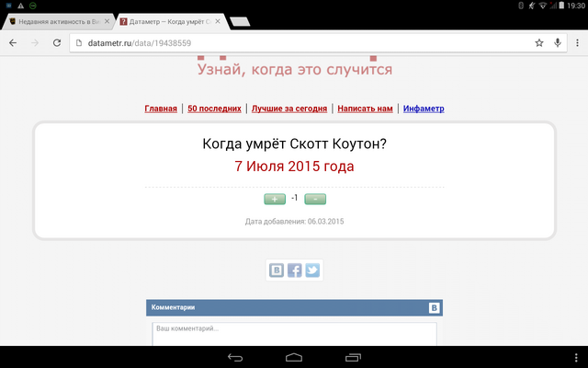Open the Инфаметр link
Viewport: 588px width, 368px height.
tap(424, 109)
